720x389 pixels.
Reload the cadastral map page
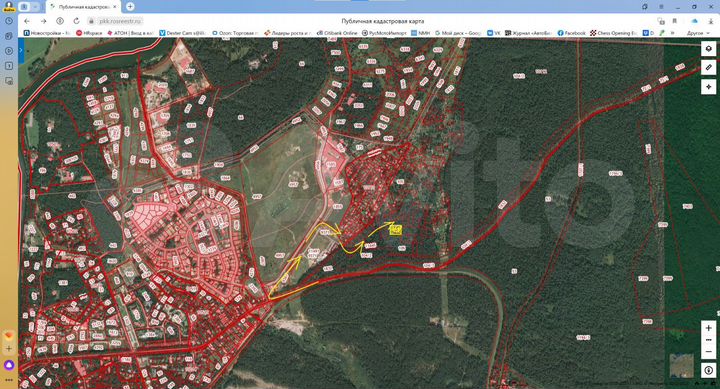click(76, 21)
